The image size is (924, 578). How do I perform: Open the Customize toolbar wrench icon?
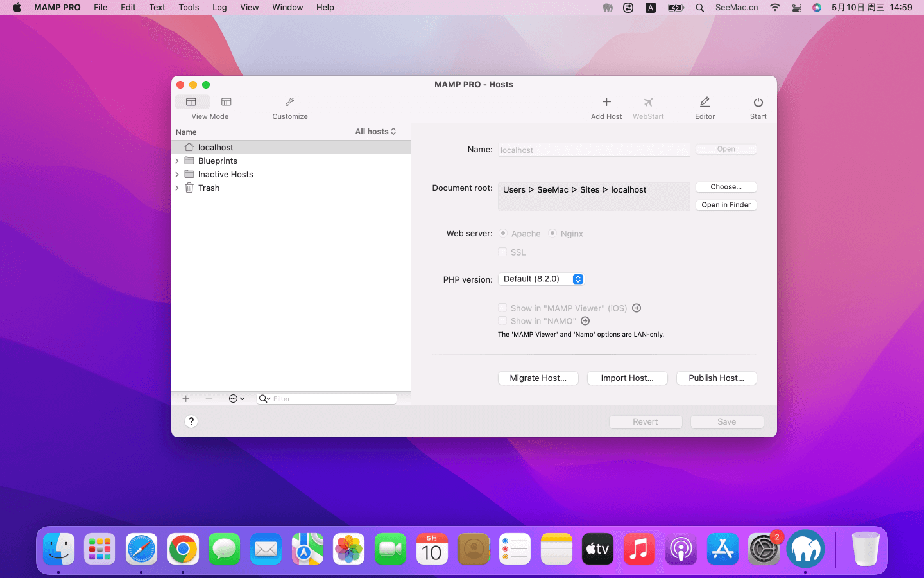289,102
